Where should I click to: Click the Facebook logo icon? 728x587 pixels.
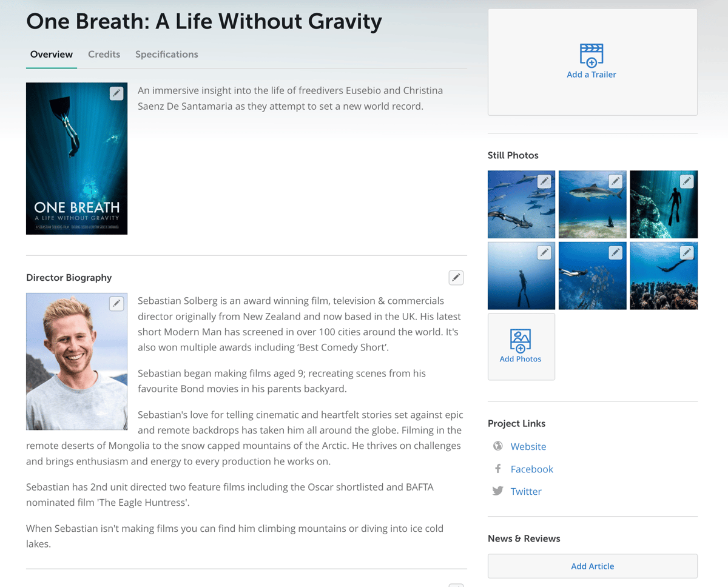(x=498, y=469)
